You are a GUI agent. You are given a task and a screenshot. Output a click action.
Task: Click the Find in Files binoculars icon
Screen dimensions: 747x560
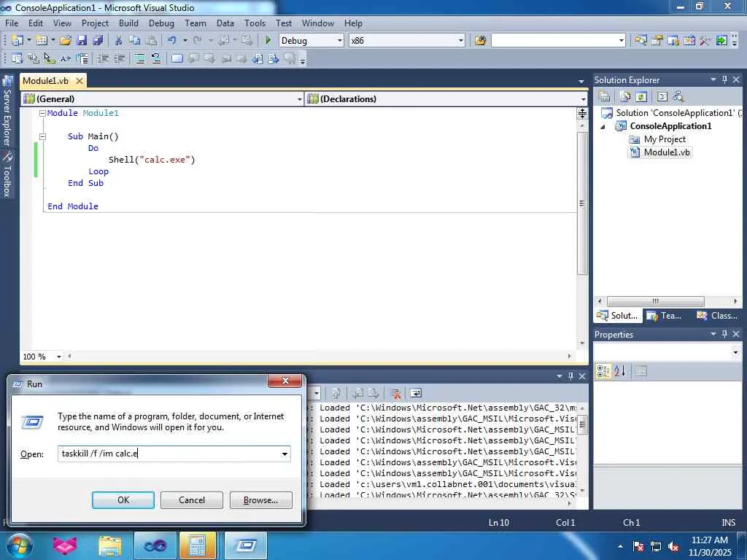coord(480,41)
